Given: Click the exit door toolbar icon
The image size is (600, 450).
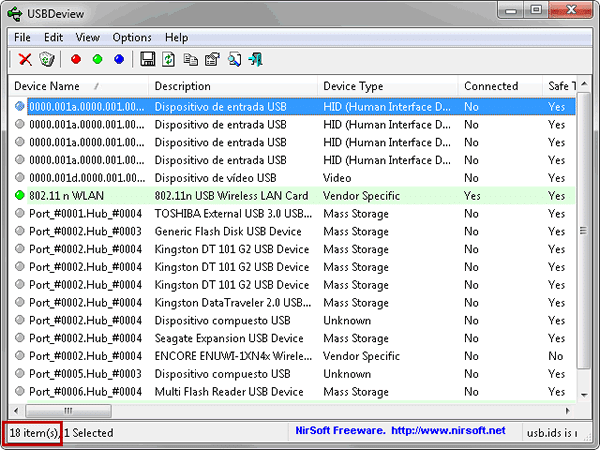Looking at the screenshot, I should point(256,59).
